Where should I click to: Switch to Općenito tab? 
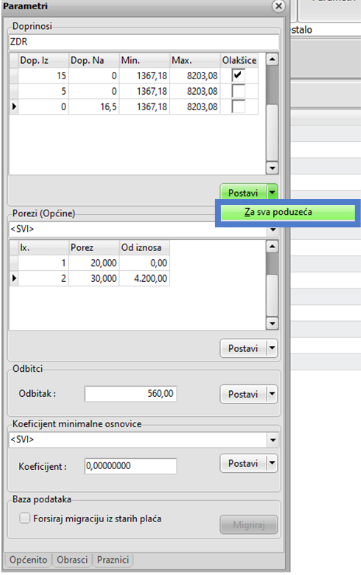click(x=28, y=560)
